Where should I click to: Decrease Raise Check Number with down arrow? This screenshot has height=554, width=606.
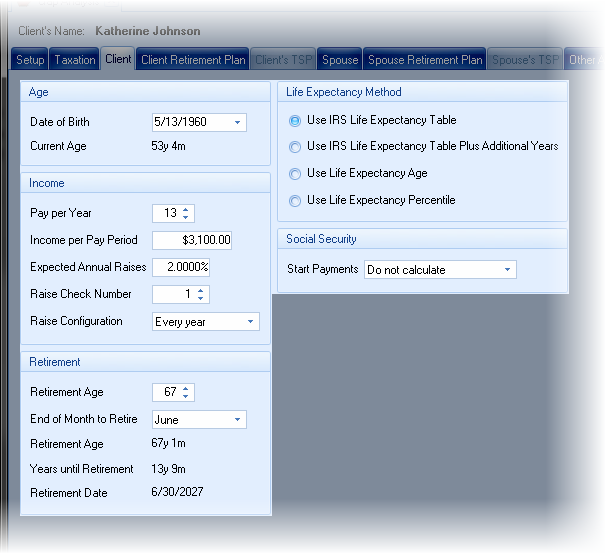201,298
